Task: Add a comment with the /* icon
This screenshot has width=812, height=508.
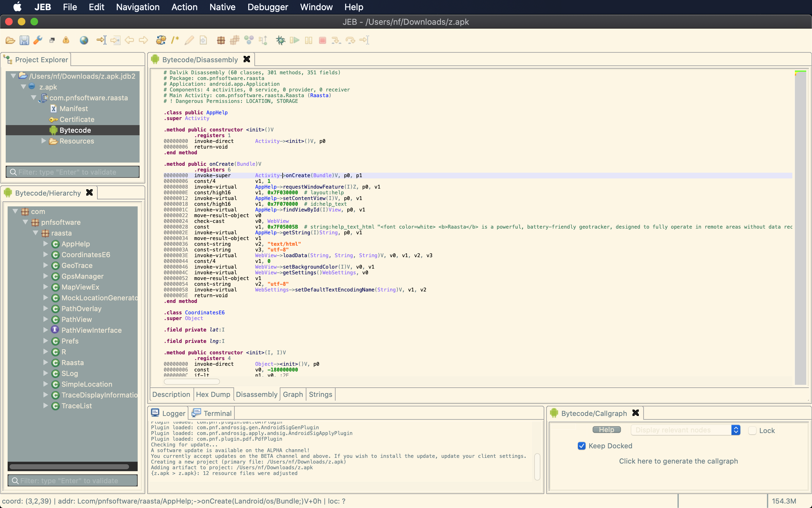Action: (175, 40)
